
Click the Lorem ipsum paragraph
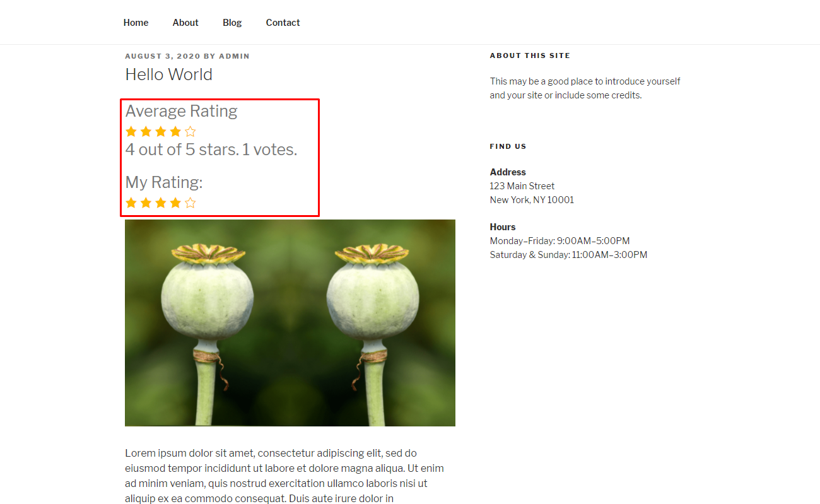pyautogui.click(x=284, y=476)
